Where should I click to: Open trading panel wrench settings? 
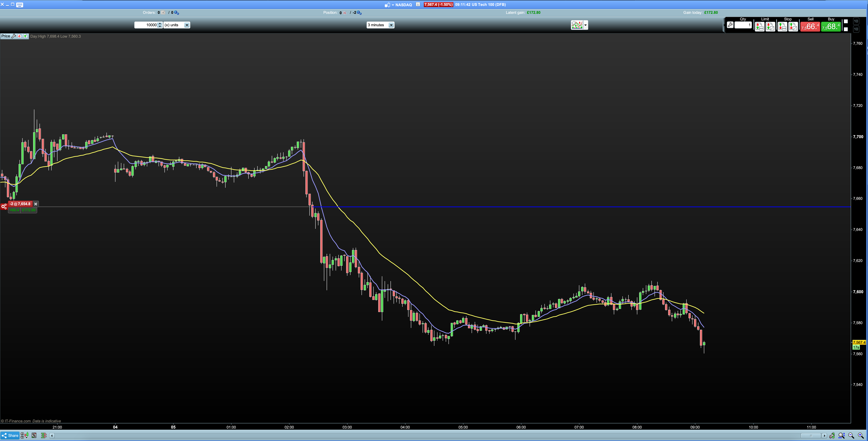point(730,25)
